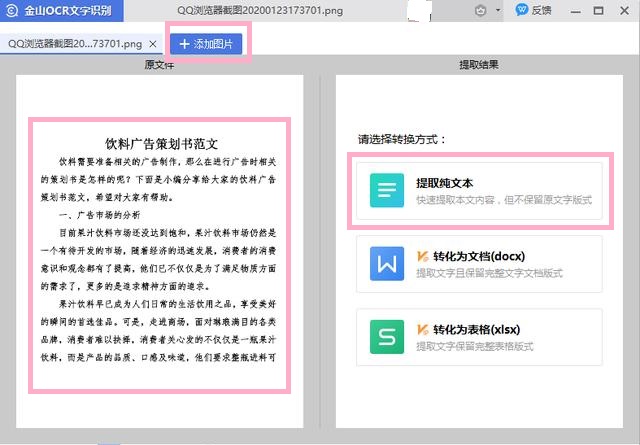The height and width of the screenshot is (445, 640).
Task: Click the skin/theme icon in title bar
Action: coord(480,11)
